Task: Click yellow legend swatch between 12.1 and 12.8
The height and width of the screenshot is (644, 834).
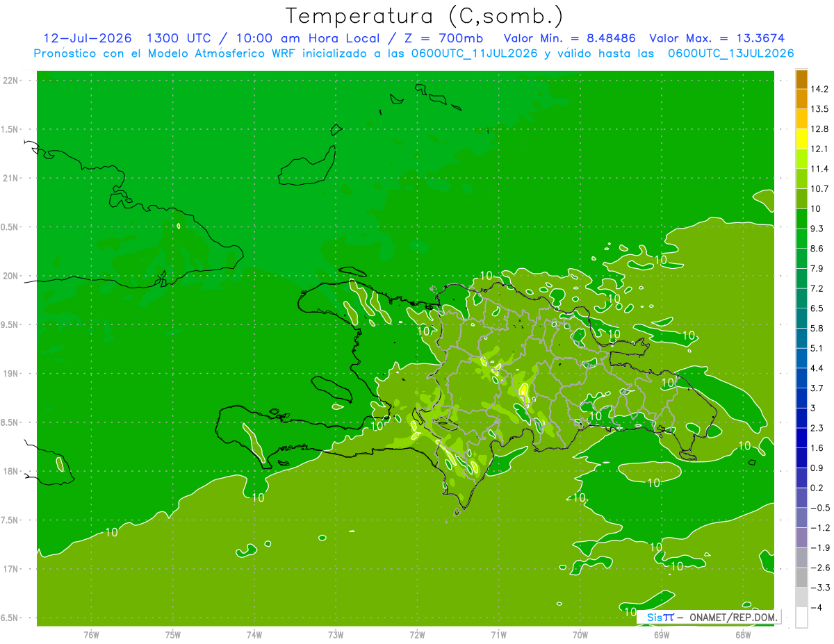Action: (x=801, y=139)
